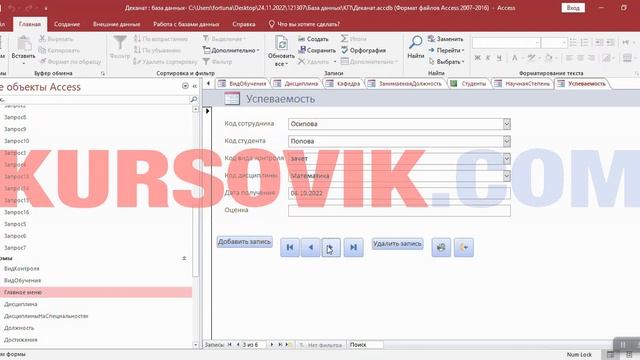This screenshot has width=640, height=360.
Task: Click the close form icon button beside print
Action: point(464,247)
